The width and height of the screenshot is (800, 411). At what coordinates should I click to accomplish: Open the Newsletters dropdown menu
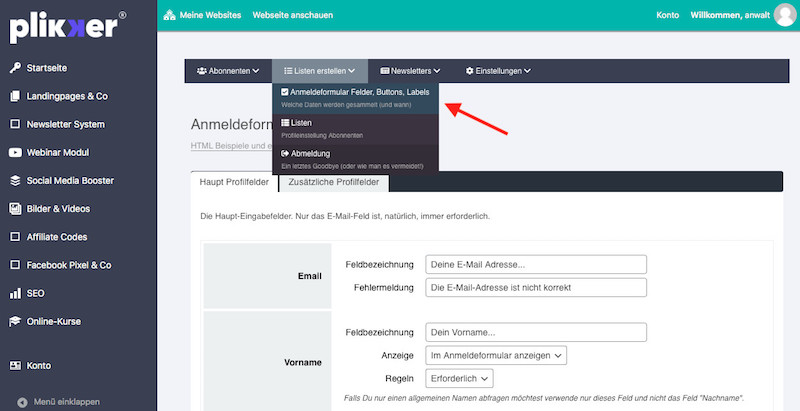[x=410, y=71]
